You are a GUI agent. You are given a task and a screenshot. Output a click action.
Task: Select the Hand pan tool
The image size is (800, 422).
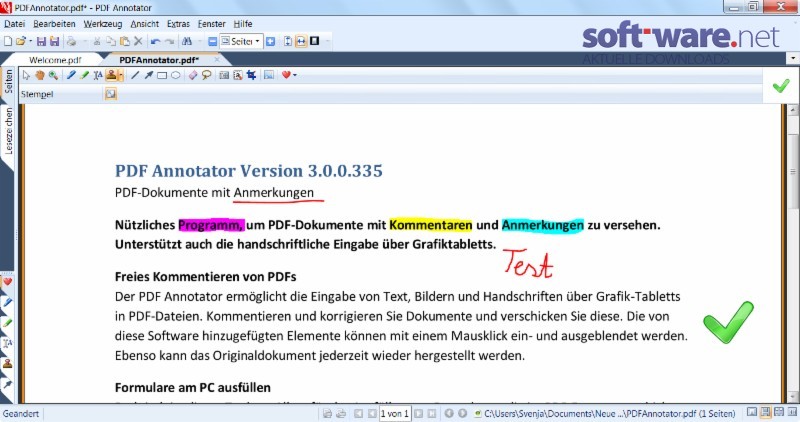40,76
